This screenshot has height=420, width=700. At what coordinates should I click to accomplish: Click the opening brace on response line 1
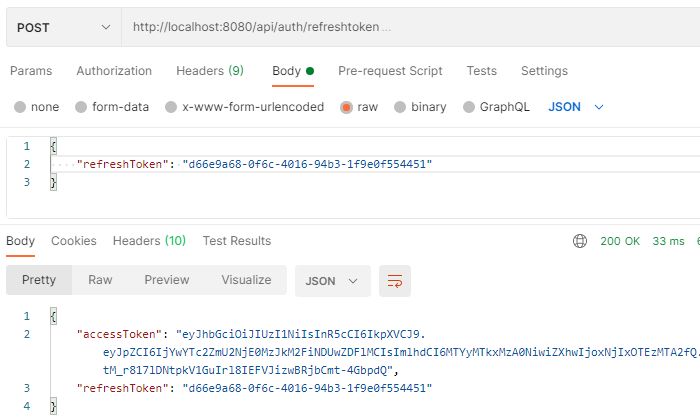tap(53, 316)
